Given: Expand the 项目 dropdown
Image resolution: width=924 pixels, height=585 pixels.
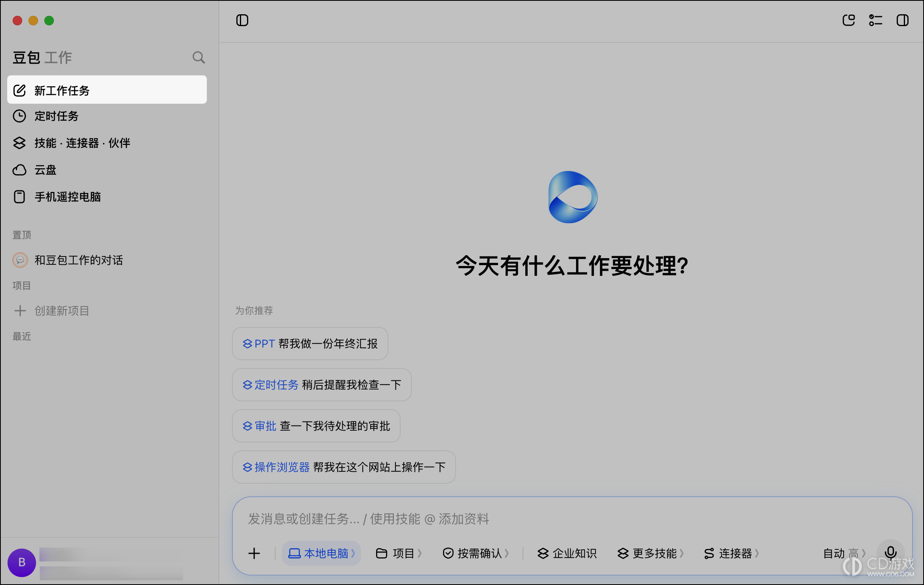Looking at the screenshot, I should pyautogui.click(x=398, y=553).
